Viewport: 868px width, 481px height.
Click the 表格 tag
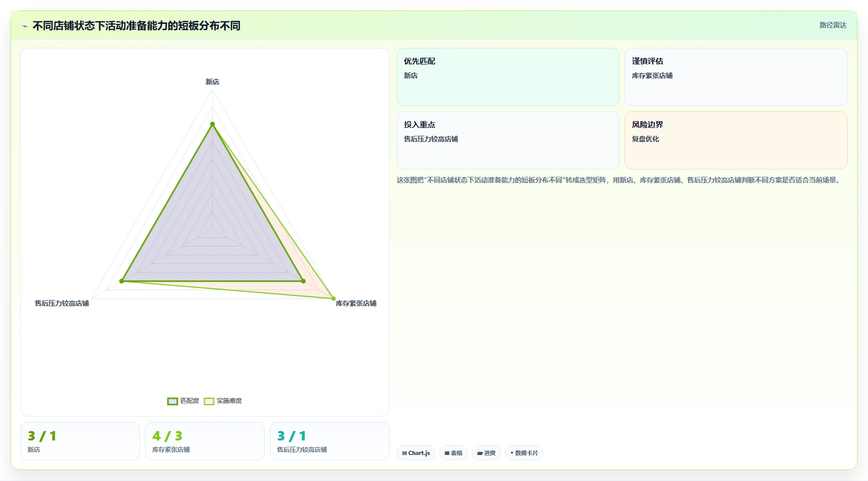point(454,453)
